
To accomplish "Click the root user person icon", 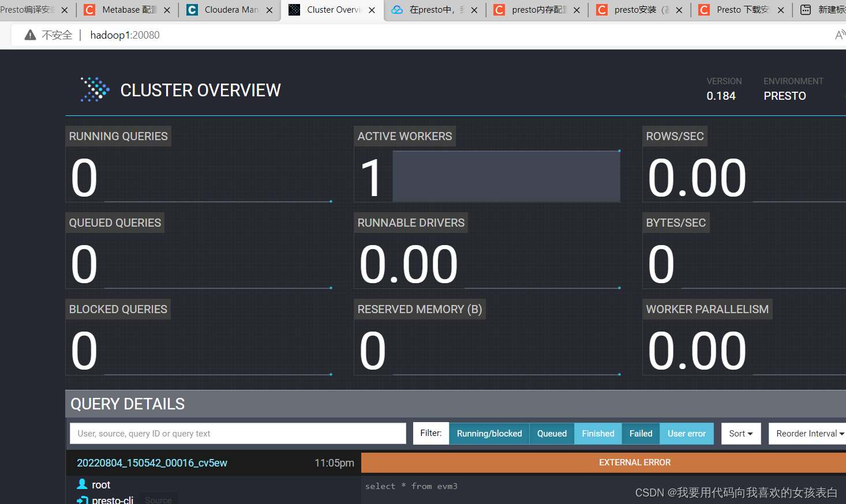I will pos(83,484).
